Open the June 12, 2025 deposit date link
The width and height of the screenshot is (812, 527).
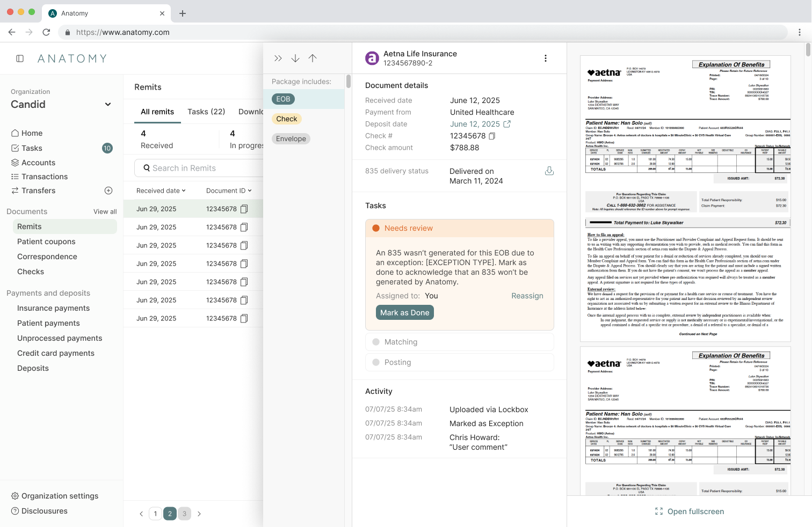coord(475,124)
